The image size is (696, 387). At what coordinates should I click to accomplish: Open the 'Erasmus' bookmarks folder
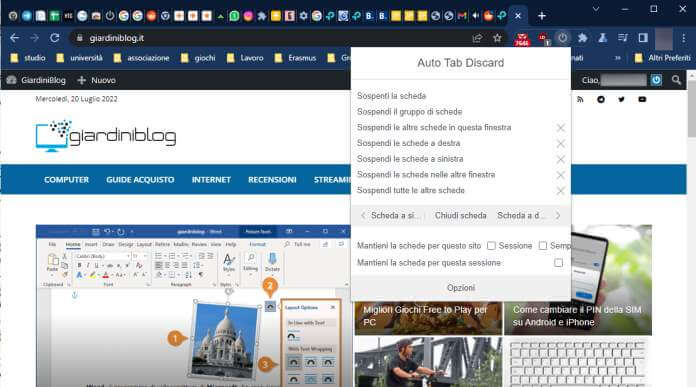pyautogui.click(x=296, y=58)
